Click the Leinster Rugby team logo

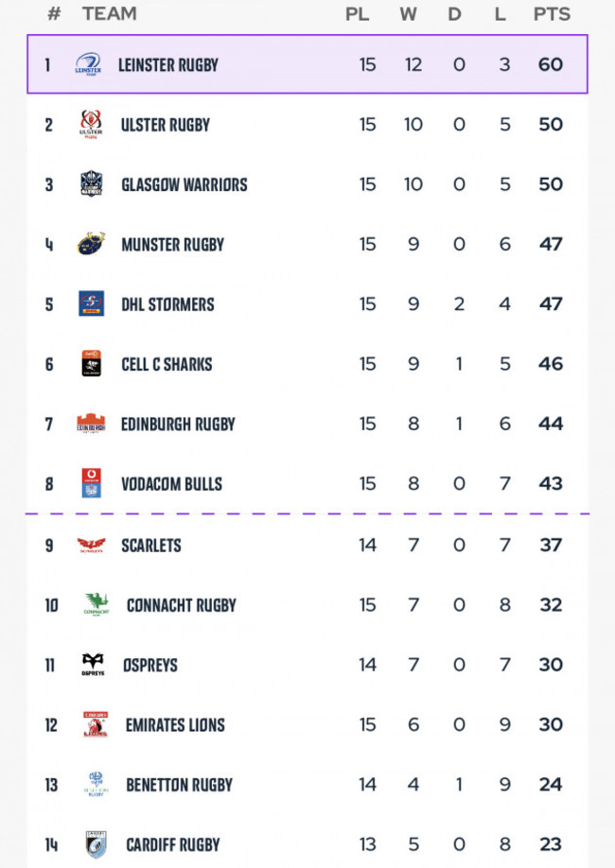pos(88,65)
